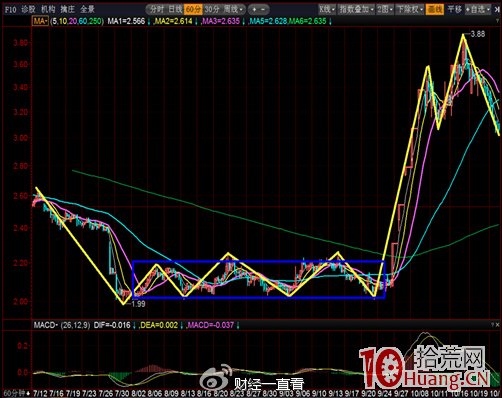
Task: Open the 机构 institutions menu
Action: tap(48, 9)
